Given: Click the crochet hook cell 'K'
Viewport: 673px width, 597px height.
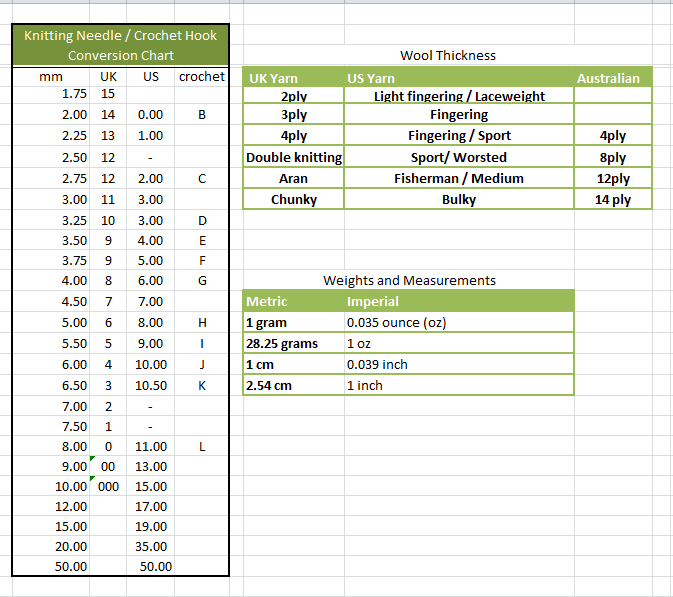Looking at the screenshot, I should tap(202, 385).
